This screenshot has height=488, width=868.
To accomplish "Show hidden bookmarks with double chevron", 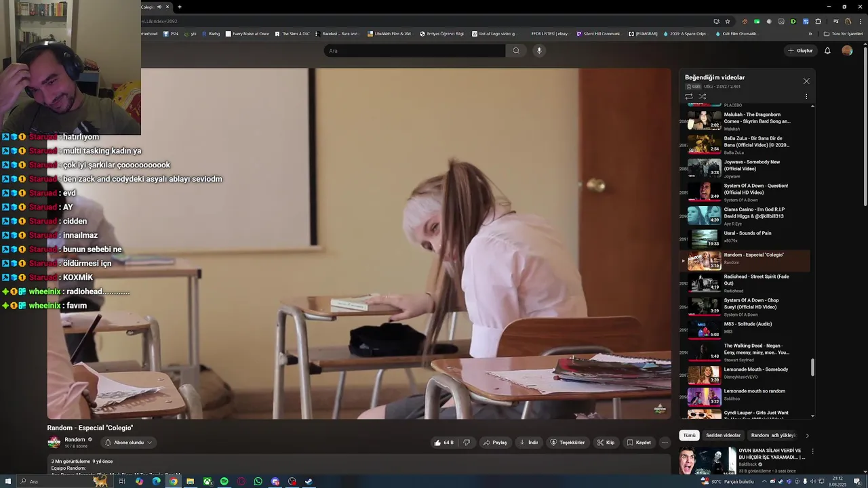I will pyautogui.click(x=810, y=33).
